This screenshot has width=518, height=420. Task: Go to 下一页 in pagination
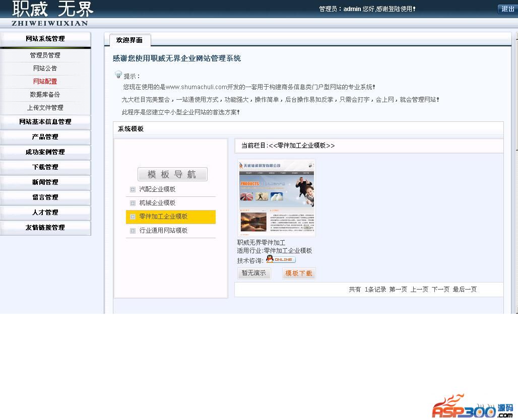click(440, 290)
